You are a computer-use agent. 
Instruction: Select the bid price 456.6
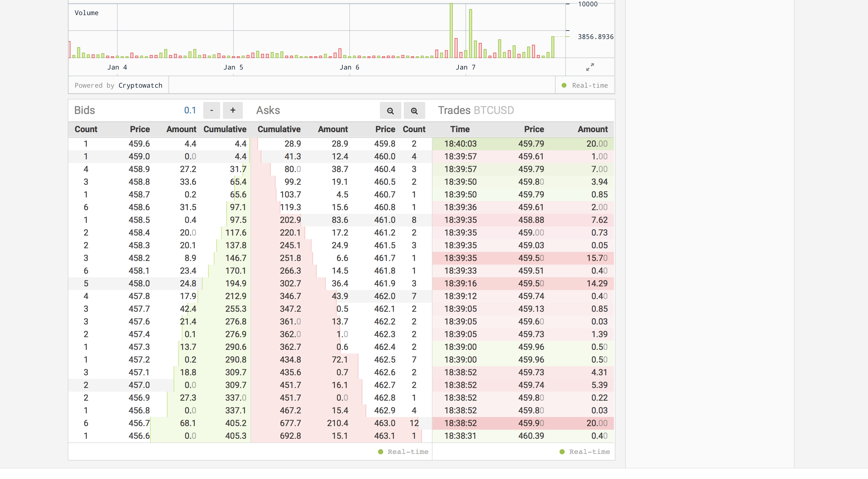(139, 436)
